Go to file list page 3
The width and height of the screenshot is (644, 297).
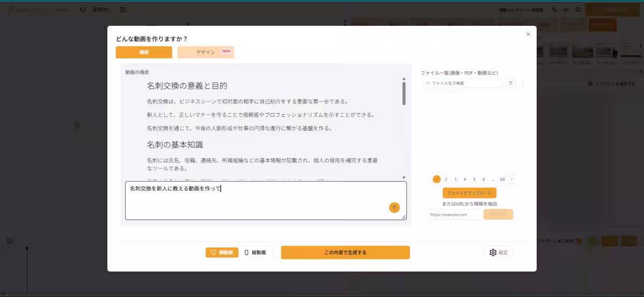pos(455,179)
